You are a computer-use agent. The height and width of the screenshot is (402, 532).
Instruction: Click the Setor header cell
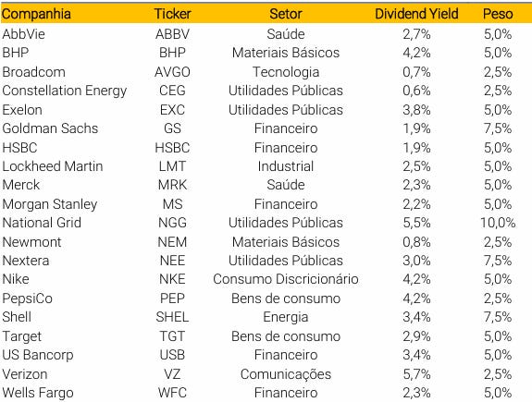tap(286, 14)
